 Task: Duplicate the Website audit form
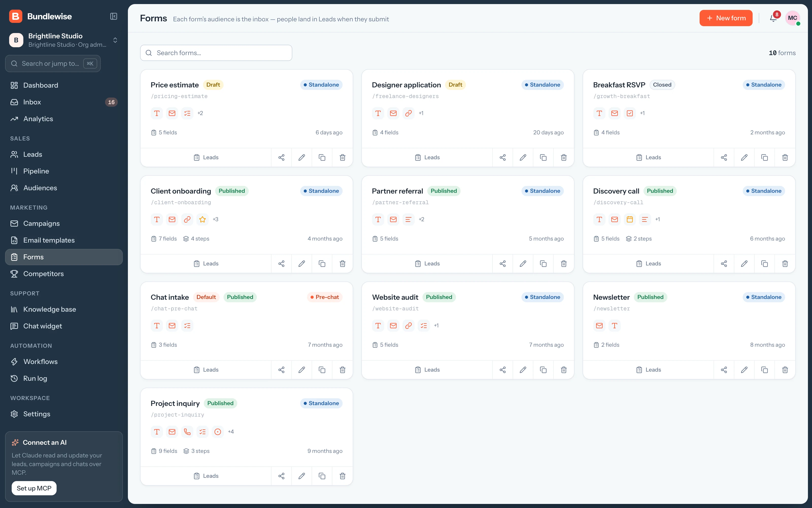point(543,370)
